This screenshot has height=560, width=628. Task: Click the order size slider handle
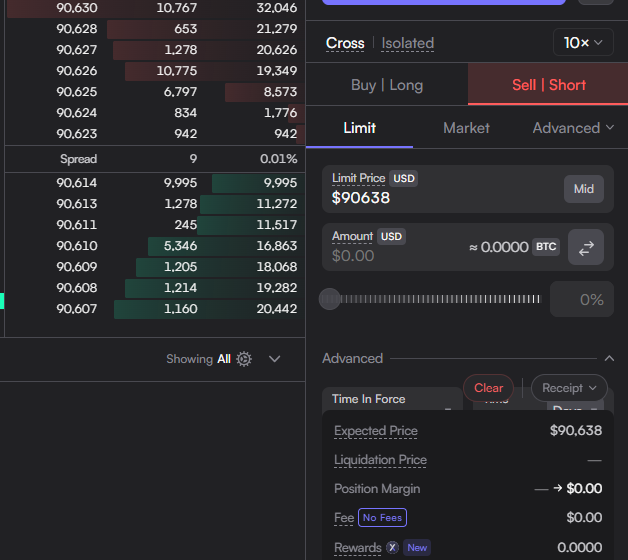(x=329, y=299)
